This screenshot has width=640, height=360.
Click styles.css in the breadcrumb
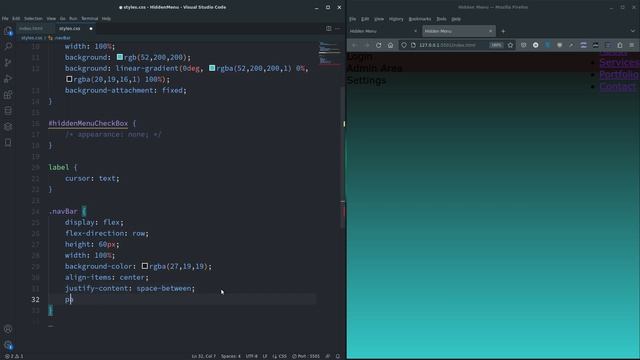click(31, 38)
